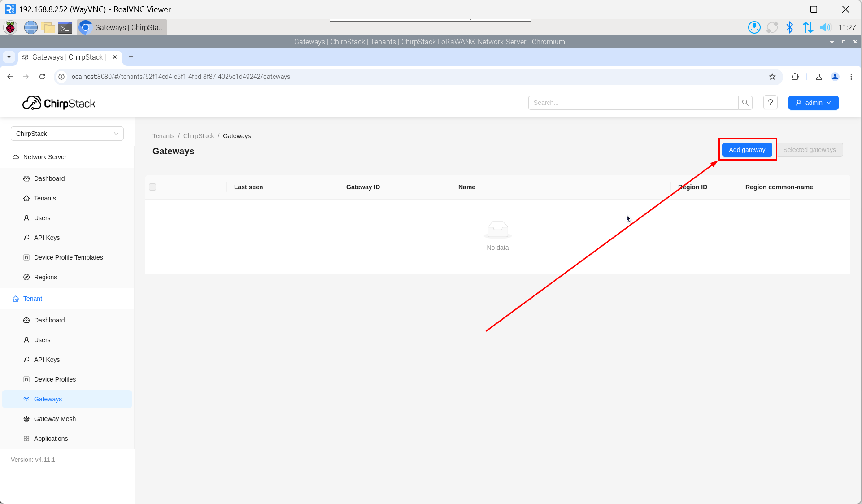Click the Bluetooth tray icon
Screen dimensions: 862x504
(x=789, y=27)
